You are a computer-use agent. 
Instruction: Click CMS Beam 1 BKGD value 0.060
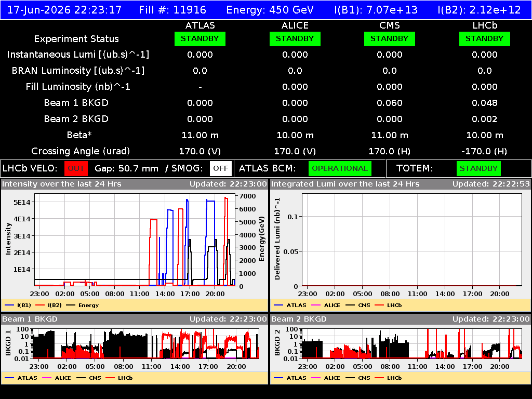point(390,103)
